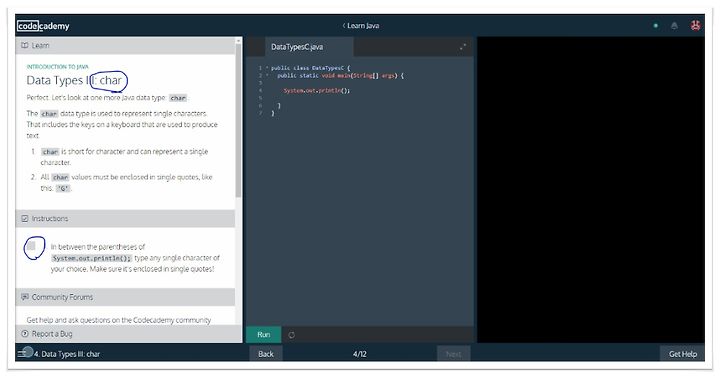The height and width of the screenshot is (376, 720).
Task: Click the green status dot icon
Action: tap(655, 26)
